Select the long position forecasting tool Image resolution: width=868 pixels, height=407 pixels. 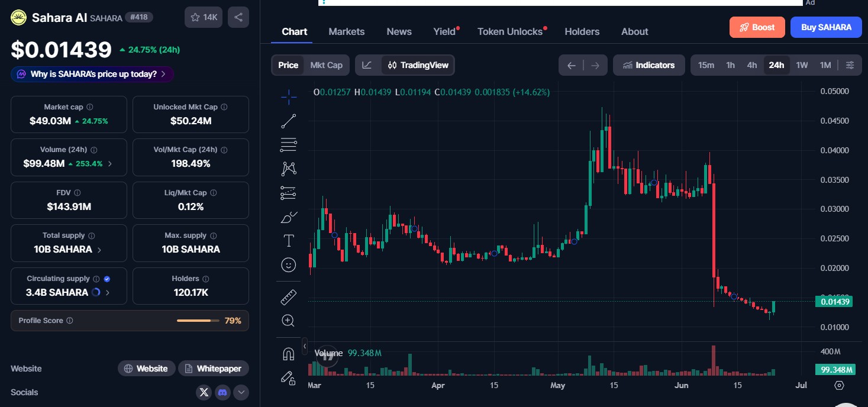289,192
